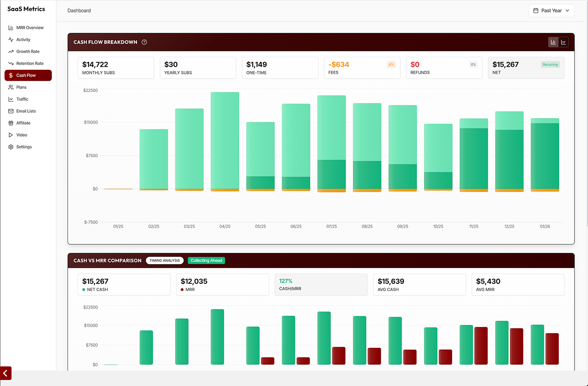
Task: Click the Growth Rate trending-up icon
Action: pos(11,52)
